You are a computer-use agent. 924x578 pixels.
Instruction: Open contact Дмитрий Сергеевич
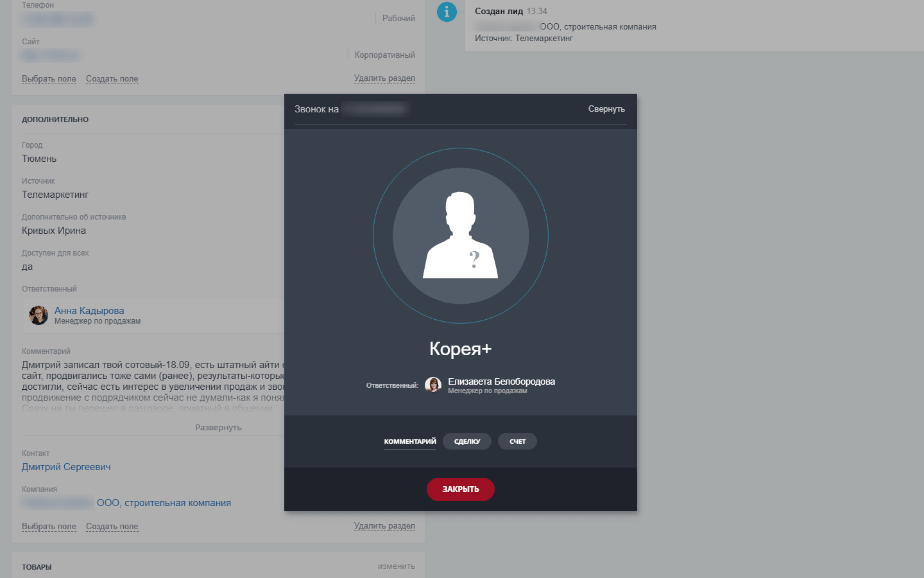(x=66, y=467)
